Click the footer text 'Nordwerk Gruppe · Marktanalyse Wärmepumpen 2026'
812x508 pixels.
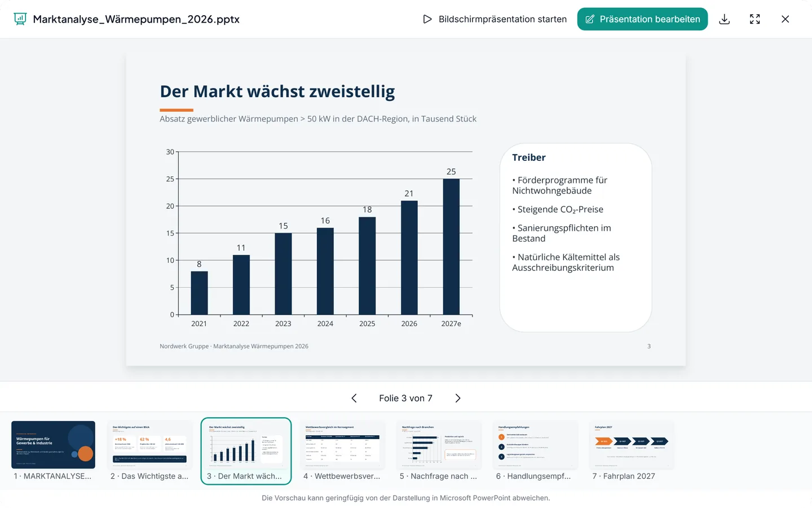pos(234,347)
